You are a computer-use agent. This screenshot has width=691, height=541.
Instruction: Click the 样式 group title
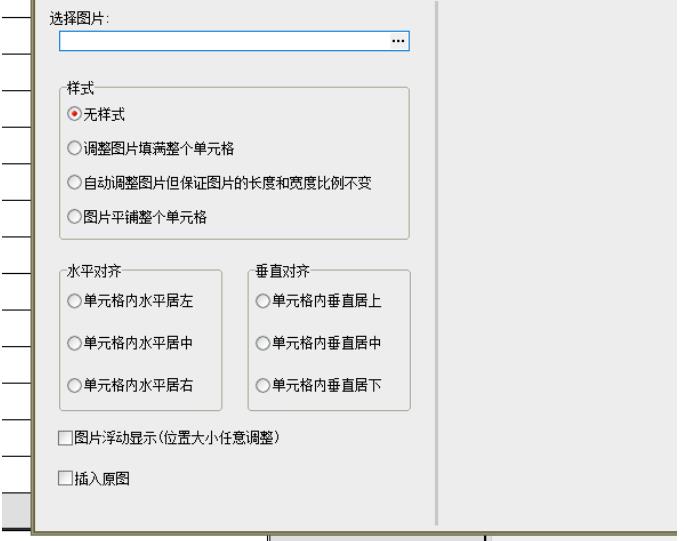click(x=80, y=88)
